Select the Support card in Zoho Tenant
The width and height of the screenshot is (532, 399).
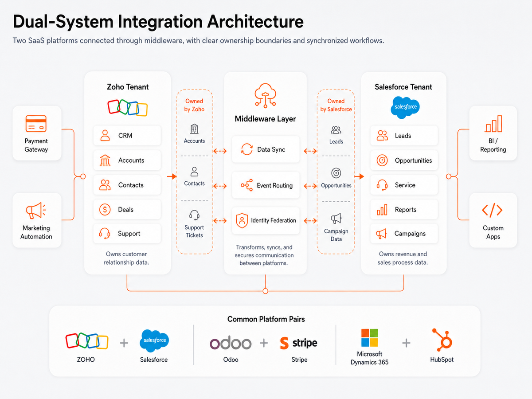click(x=127, y=234)
